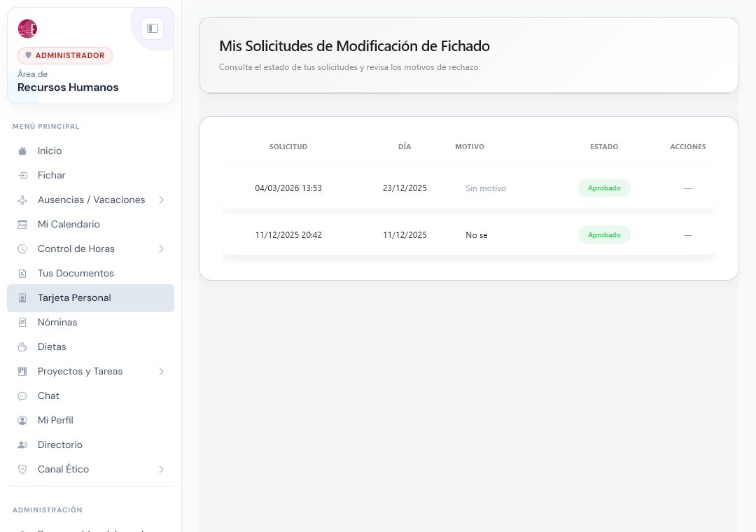Image resolution: width=756 pixels, height=532 pixels.
Task: Expand the Proyectos y Tareas chevron
Action: (162, 372)
